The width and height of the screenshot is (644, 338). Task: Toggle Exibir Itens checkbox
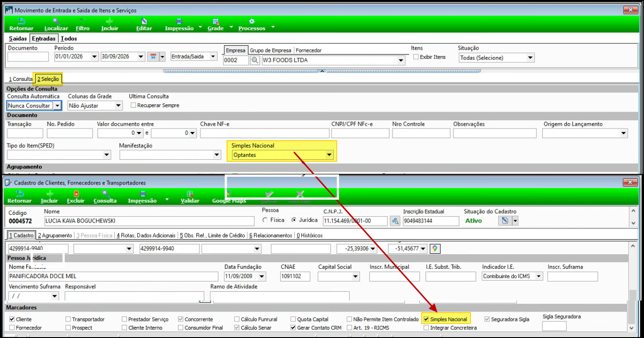pos(416,57)
